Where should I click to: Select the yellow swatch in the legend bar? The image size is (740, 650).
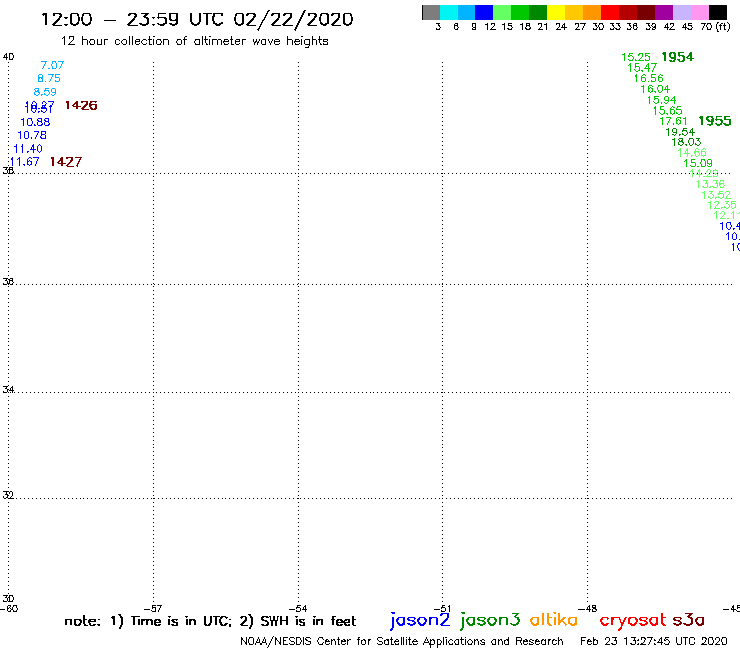[556, 12]
